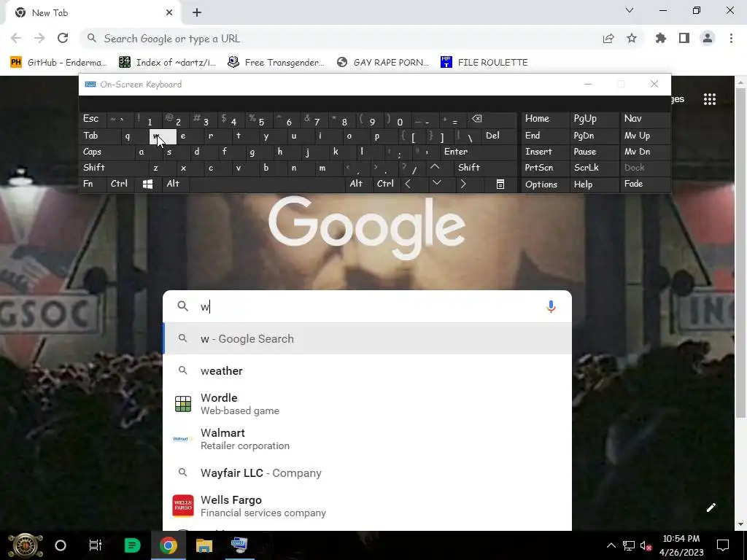The image size is (747, 560).
Task: Click the Windows logo key on the On-Screen Keyboard
Action: 147,184
